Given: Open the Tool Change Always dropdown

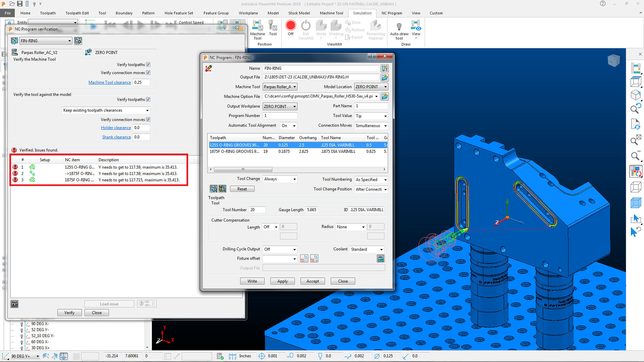Looking at the screenshot, I should tap(280, 179).
